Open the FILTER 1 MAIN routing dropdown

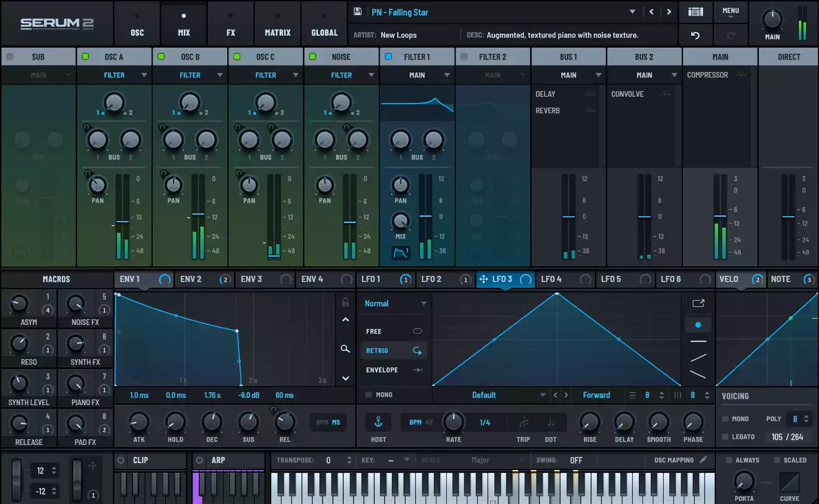pyautogui.click(x=417, y=75)
